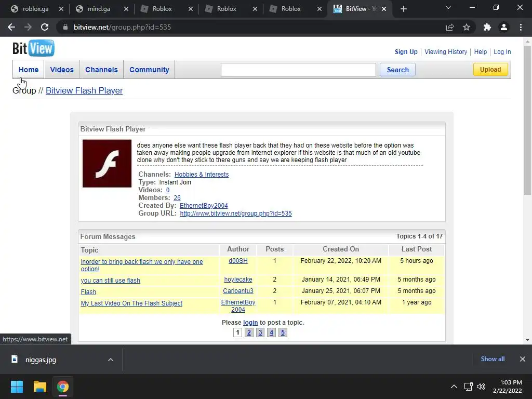Screen dimensions: 532x399
Task: Open a new tab with plus icon
Action: 403,9
